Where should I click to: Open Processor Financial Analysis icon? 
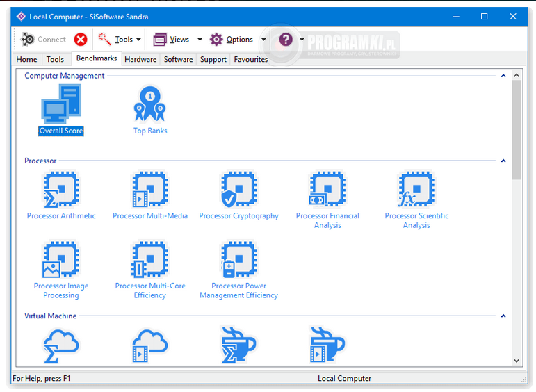point(327,190)
